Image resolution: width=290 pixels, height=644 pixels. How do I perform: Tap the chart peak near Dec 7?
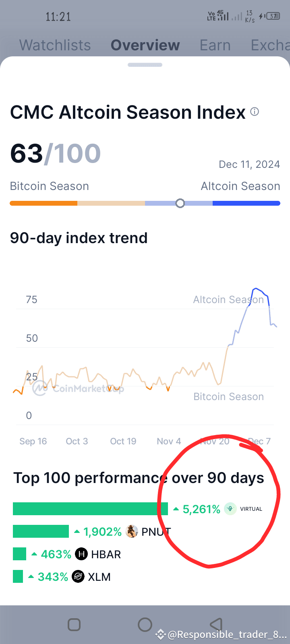pyautogui.click(x=255, y=289)
